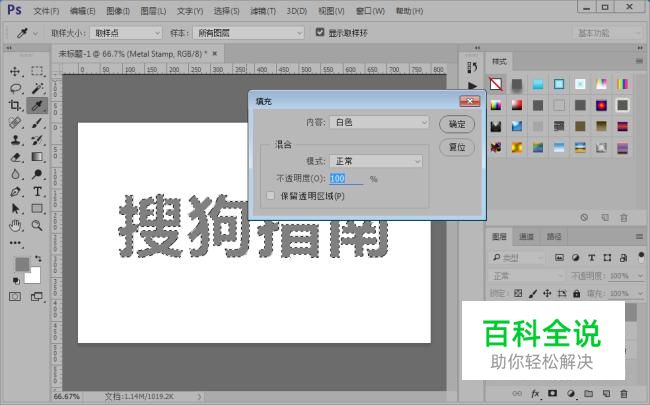Change screen mode icon
The image size is (650, 405).
pos(37,297)
